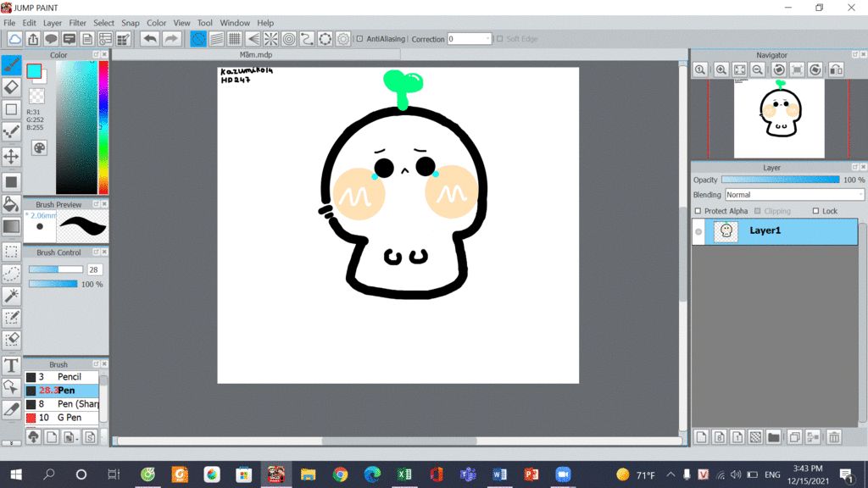Download cloud brush in Brush panel
868x488 pixels.
[x=33, y=437]
